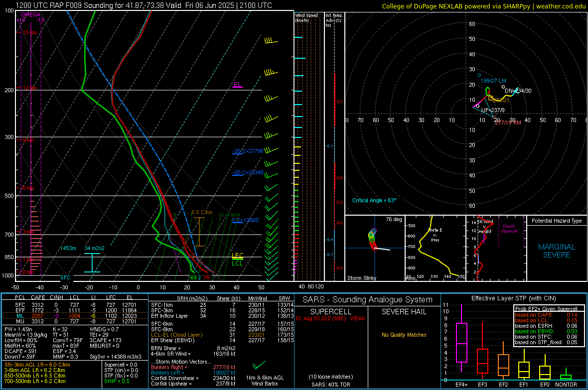Screen dimensions: 588x390
Task: Click the 277/18 RM hodograph label
Action: click(x=508, y=123)
